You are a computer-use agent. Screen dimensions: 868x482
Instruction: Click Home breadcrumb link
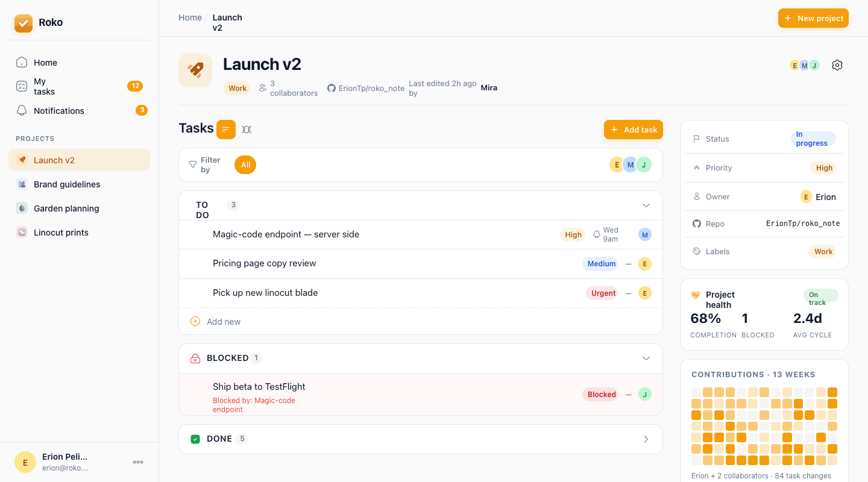click(190, 17)
